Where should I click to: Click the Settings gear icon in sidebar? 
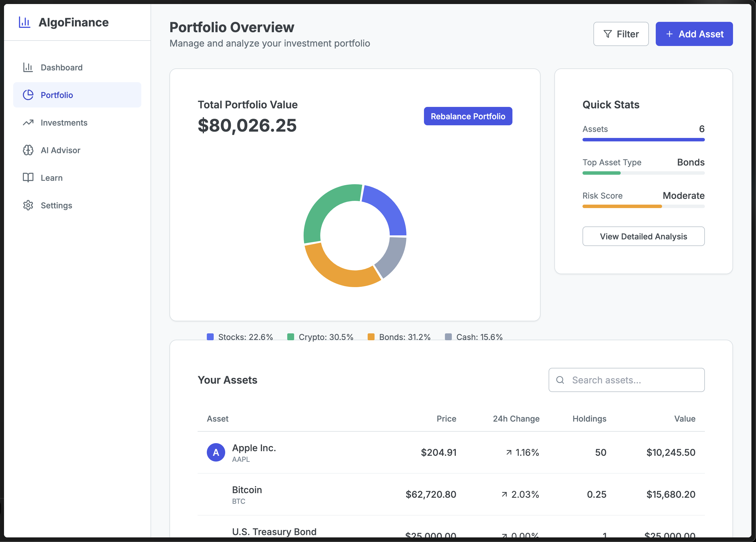click(x=28, y=205)
